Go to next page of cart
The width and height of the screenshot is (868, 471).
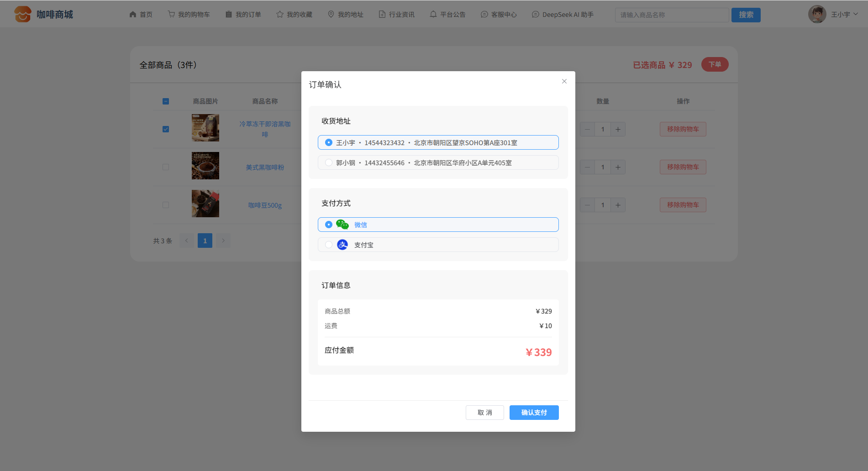click(223, 241)
